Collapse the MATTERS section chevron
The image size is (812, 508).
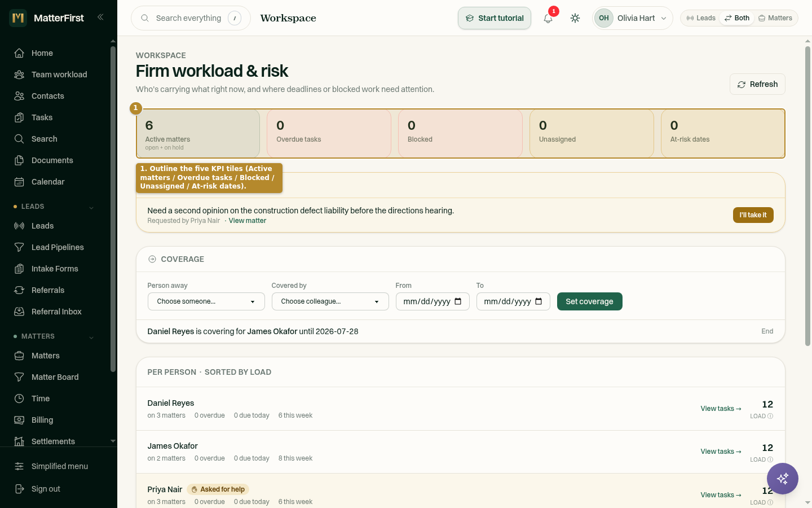(91, 337)
